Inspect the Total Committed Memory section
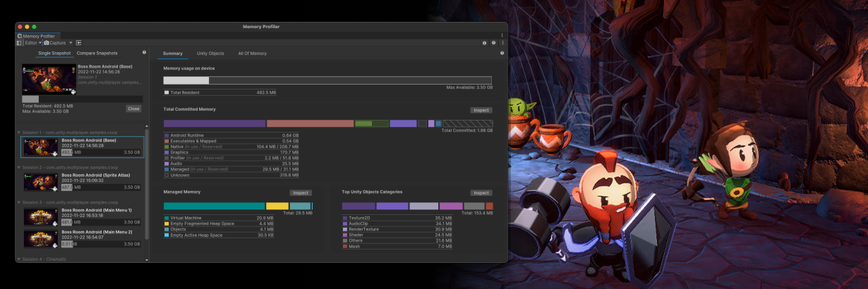Image resolution: width=868 pixels, height=289 pixels. coord(481,110)
